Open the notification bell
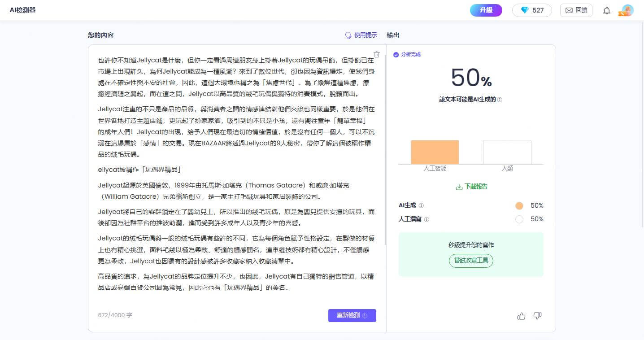The width and height of the screenshot is (644, 340). pyautogui.click(x=607, y=10)
